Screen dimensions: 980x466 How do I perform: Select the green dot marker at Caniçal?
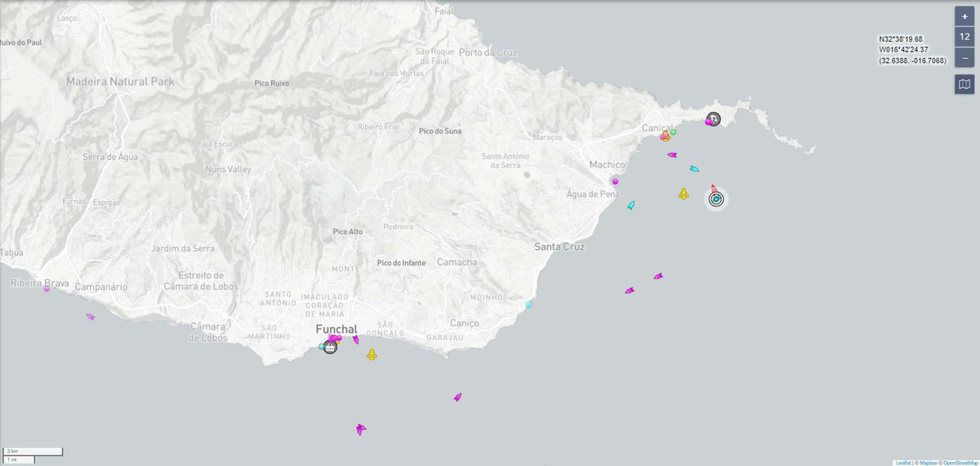coord(674,132)
